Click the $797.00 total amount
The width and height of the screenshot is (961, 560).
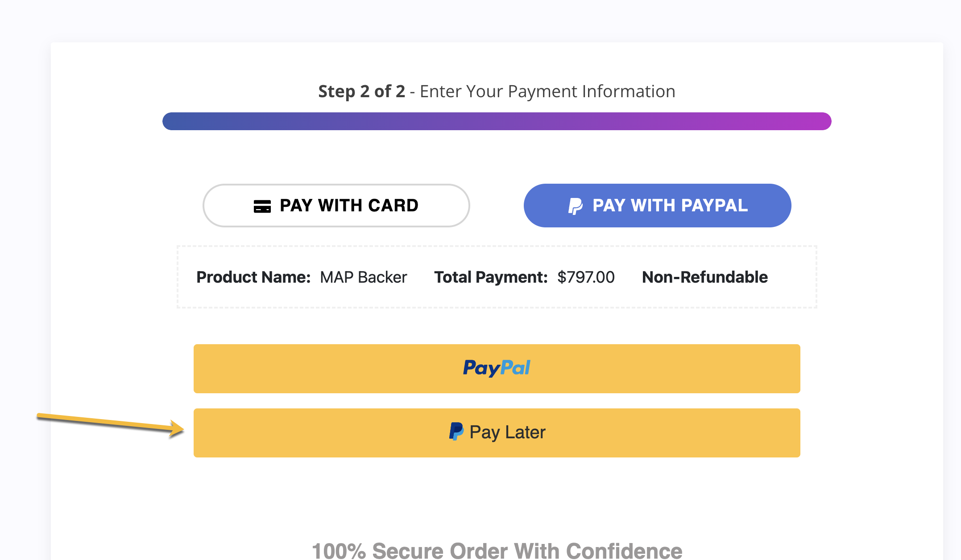[x=586, y=277]
